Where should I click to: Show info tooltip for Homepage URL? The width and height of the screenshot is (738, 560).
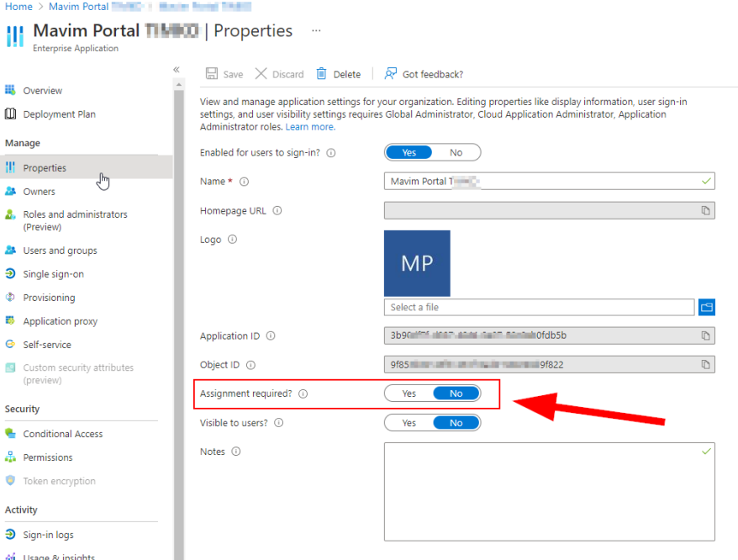(277, 210)
